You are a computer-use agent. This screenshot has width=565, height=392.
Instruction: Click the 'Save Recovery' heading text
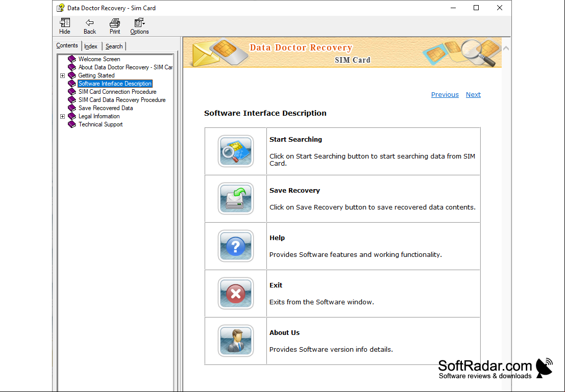pyautogui.click(x=295, y=191)
